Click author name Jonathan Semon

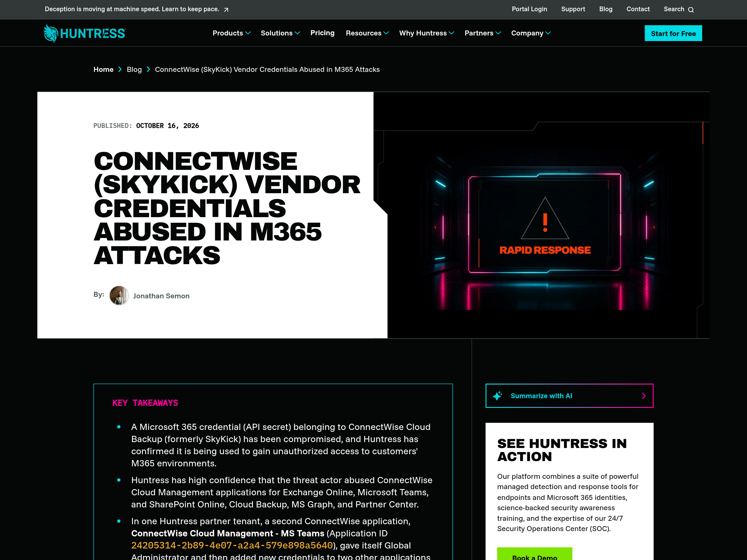[x=161, y=296]
